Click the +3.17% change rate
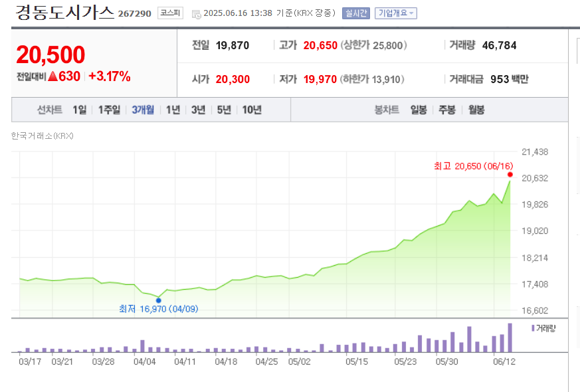Viewport: 580px width, 392px height. (x=110, y=76)
